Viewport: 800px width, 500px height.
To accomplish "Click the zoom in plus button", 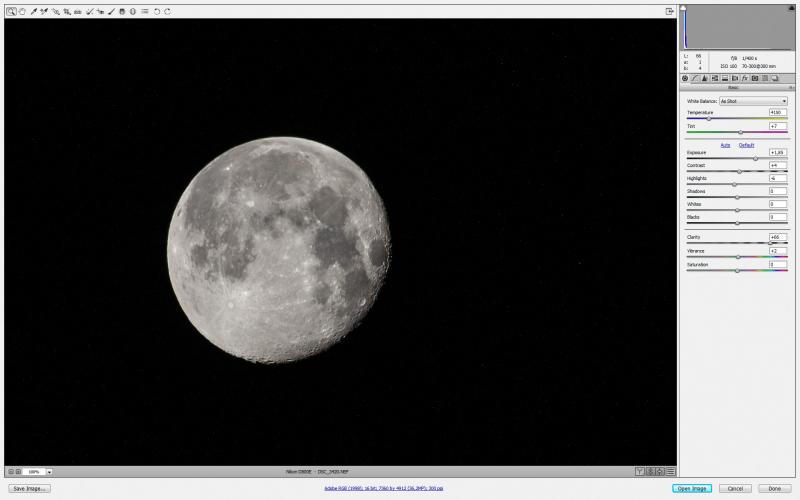I will click(x=18, y=472).
